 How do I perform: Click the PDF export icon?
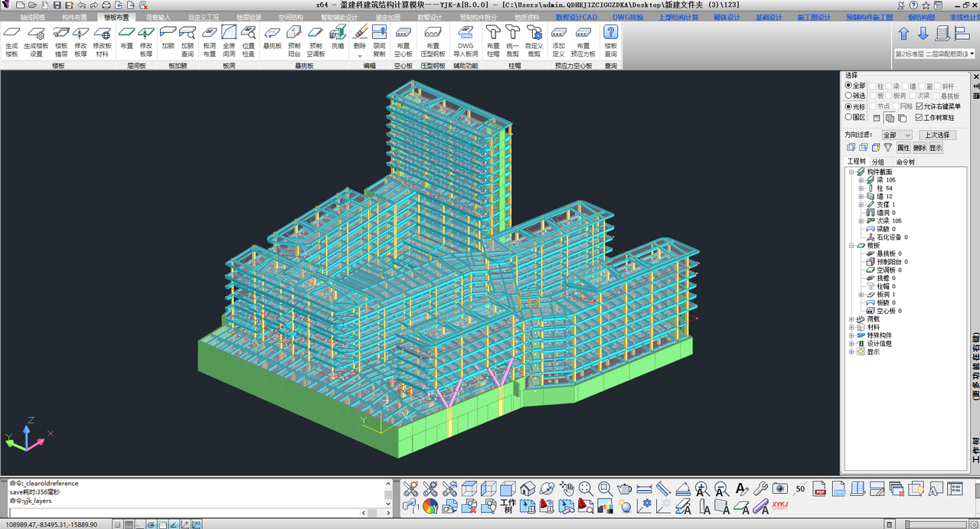point(819,488)
